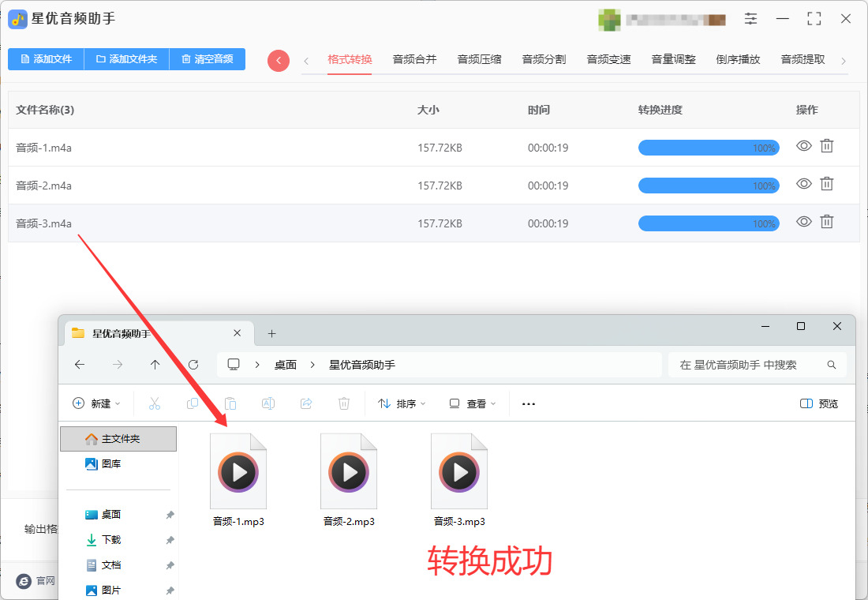Switch to the 音频压缩 tab
Screen dimensions: 868x600
pos(480,59)
